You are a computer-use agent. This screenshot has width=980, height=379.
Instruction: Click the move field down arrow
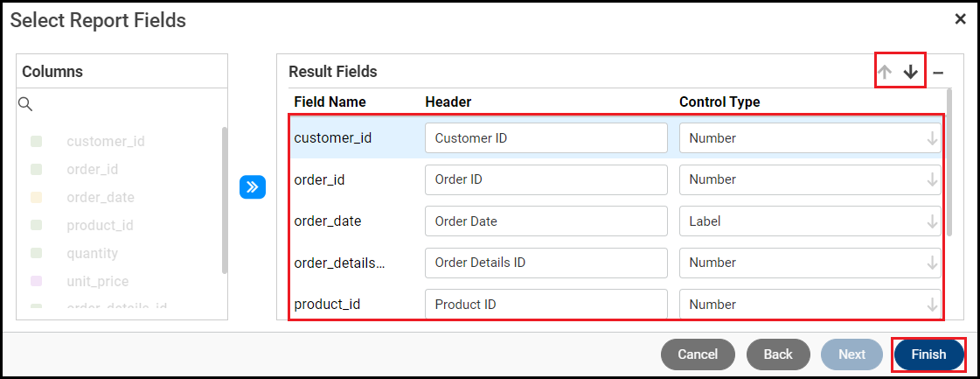[x=911, y=73]
